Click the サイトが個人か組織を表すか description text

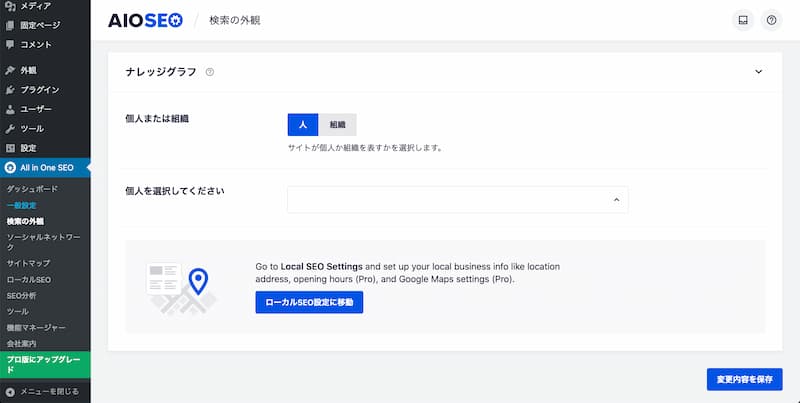click(365, 148)
